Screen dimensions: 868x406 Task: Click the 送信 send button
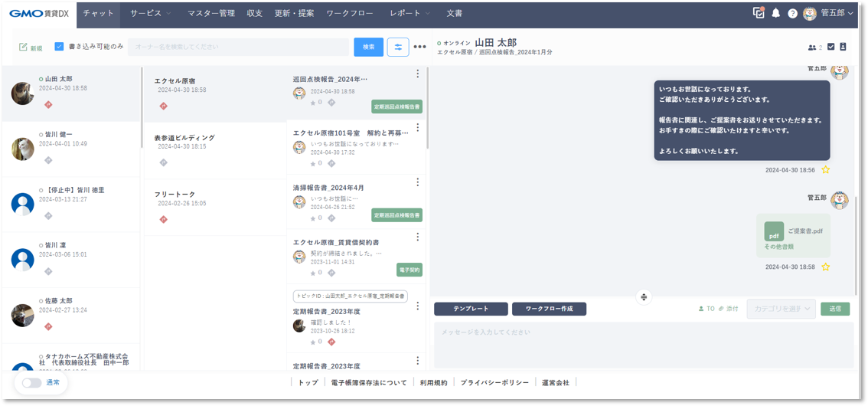tap(835, 309)
